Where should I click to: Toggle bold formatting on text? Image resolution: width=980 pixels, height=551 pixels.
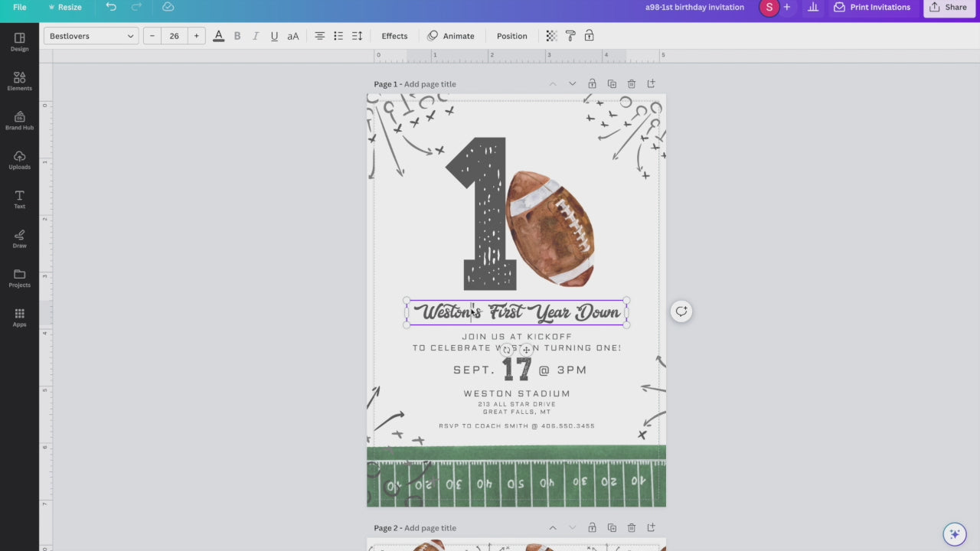pyautogui.click(x=237, y=36)
